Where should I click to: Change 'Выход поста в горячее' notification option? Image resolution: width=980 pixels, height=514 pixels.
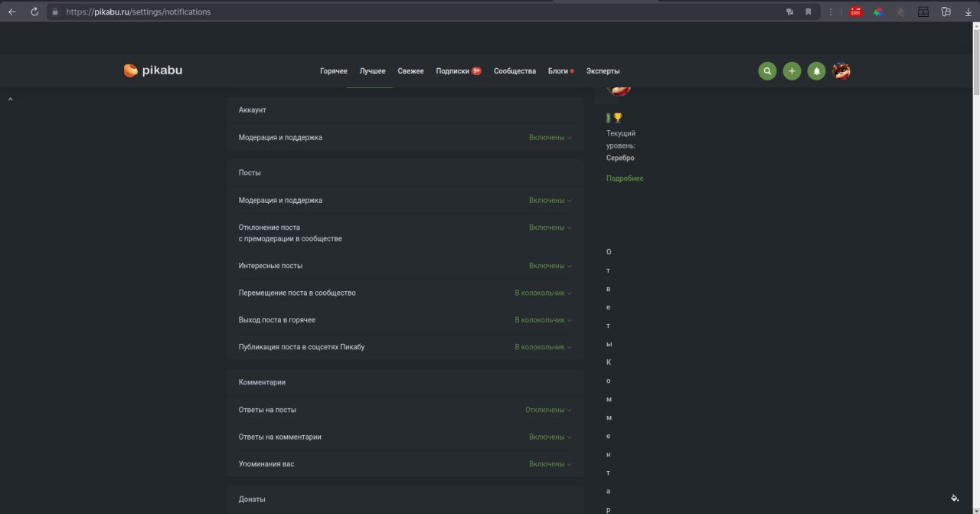click(x=543, y=320)
